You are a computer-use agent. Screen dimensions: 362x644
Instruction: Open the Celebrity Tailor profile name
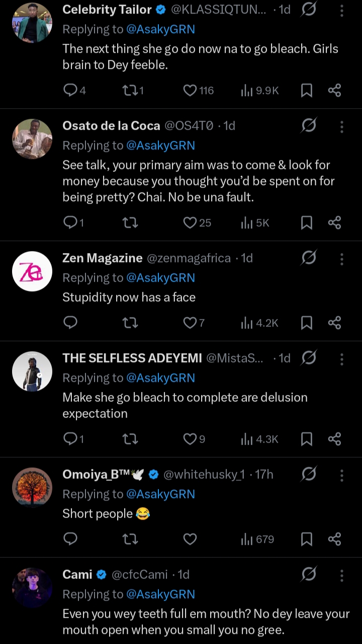pyautogui.click(x=107, y=10)
